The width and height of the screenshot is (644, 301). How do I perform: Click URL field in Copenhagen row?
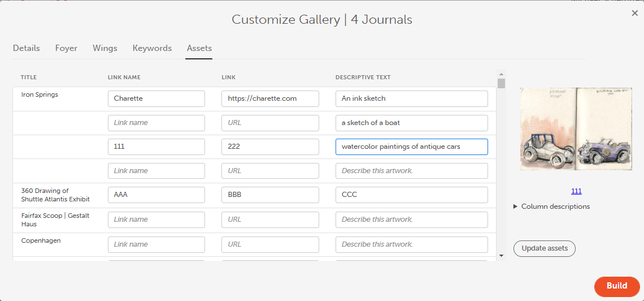pyautogui.click(x=270, y=244)
